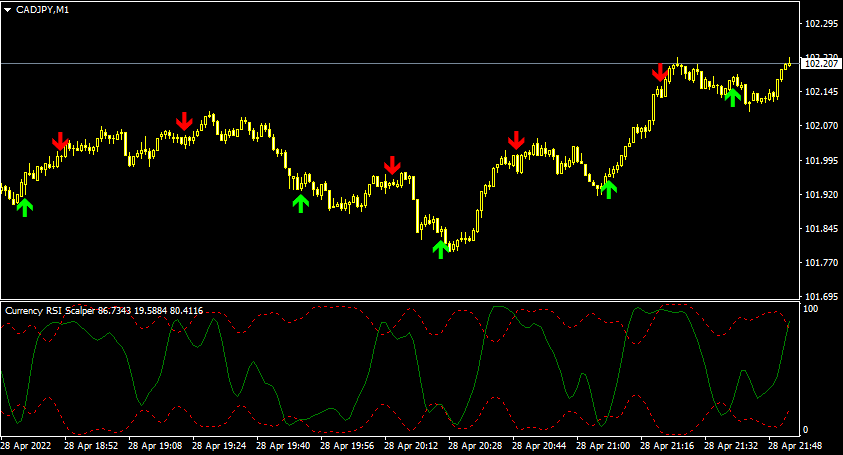
Task: Select the 28 Apr 2022 date label
Action: [25, 445]
